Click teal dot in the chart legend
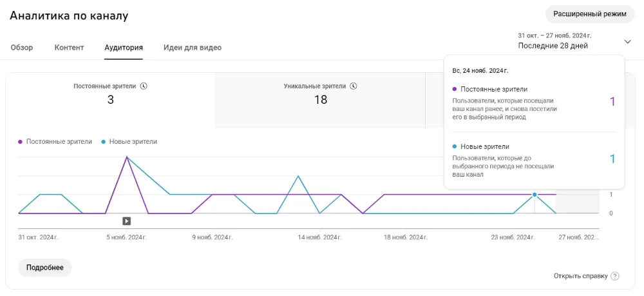 tap(104, 141)
